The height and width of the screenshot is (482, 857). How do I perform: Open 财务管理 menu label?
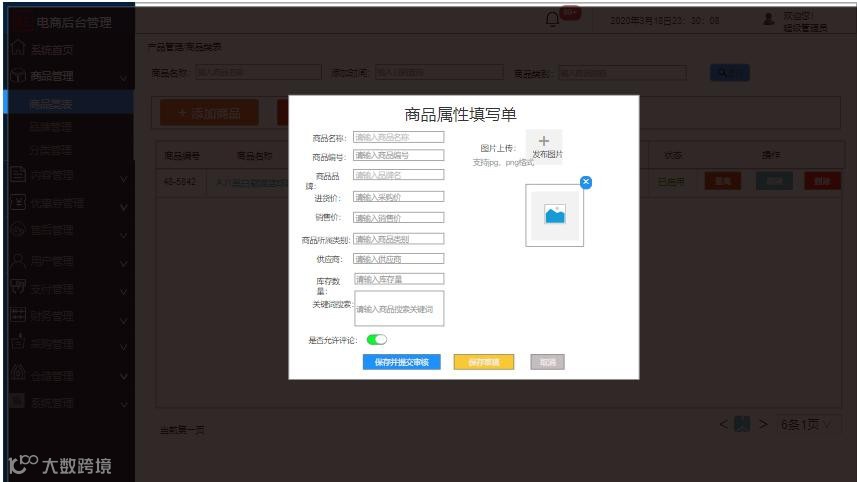click(51, 316)
